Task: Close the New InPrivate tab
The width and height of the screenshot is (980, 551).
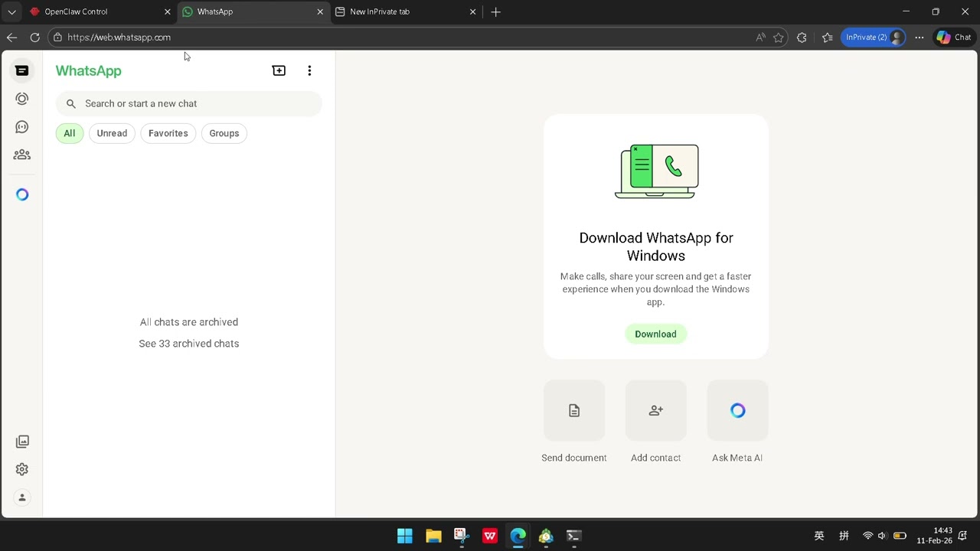Action: click(x=472, y=11)
